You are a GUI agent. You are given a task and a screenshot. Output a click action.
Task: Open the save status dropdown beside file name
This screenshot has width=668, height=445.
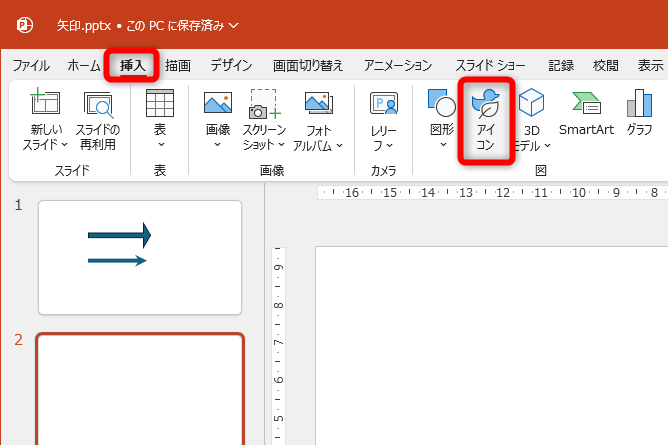[x=233, y=26]
